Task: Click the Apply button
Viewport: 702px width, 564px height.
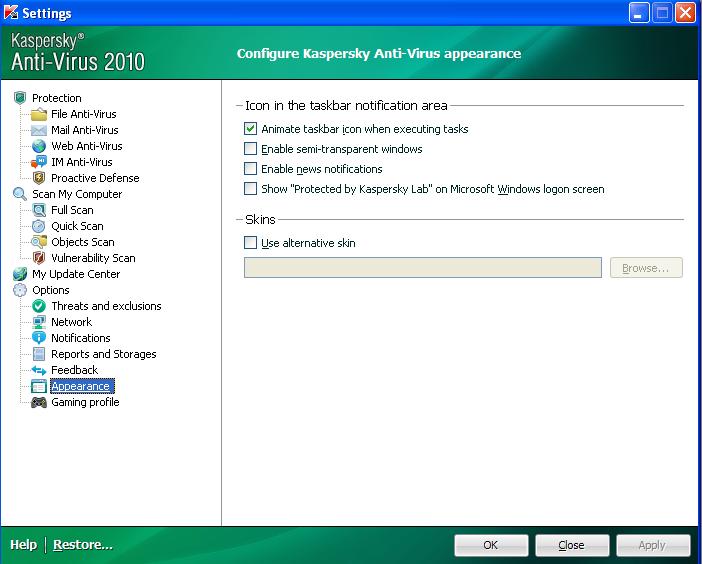Action: pyautogui.click(x=653, y=545)
